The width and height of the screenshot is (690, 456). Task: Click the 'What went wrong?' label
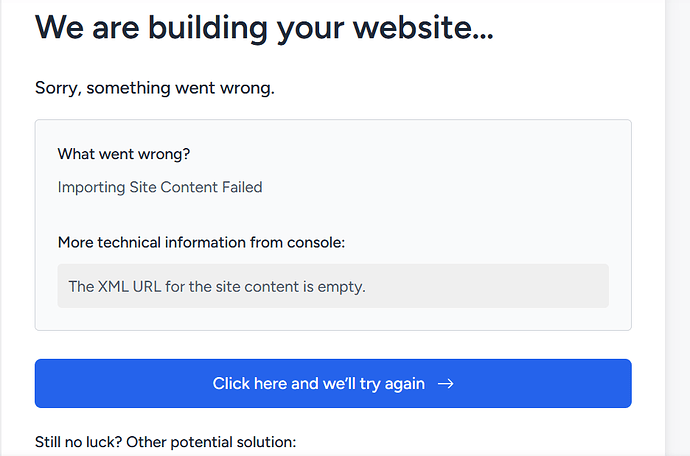click(124, 154)
